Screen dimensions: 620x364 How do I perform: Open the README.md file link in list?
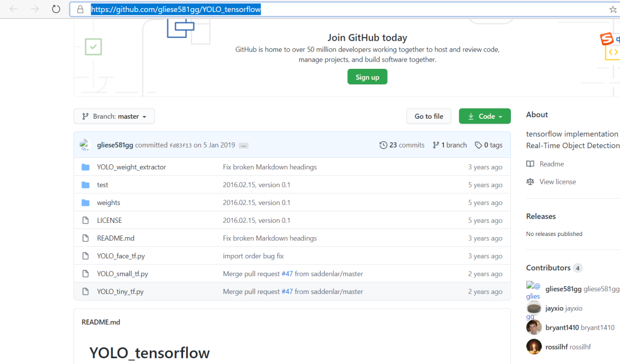tap(115, 238)
